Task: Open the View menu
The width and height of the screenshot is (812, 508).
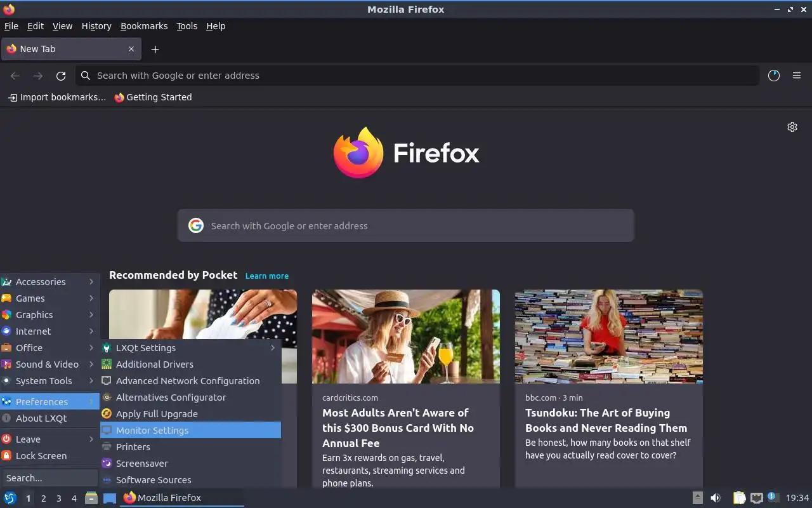Action: coord(62,26)
